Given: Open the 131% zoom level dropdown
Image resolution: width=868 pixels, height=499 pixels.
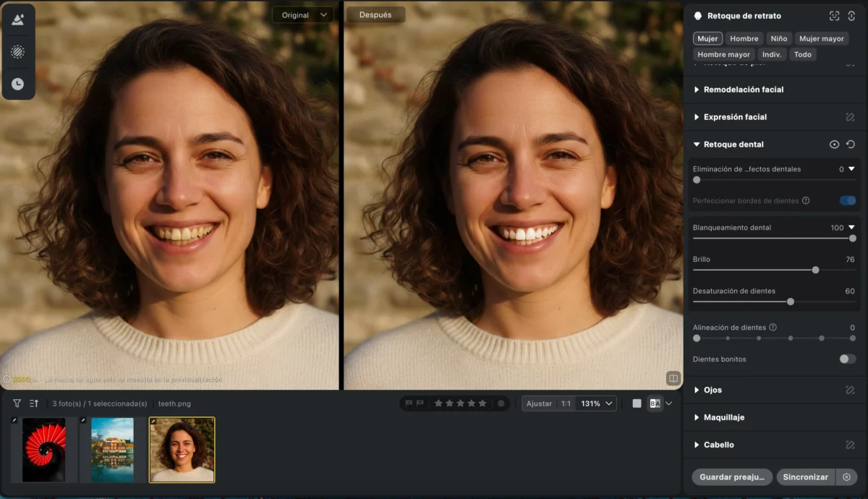Looking at the screenshot, I should click(597, 404).
